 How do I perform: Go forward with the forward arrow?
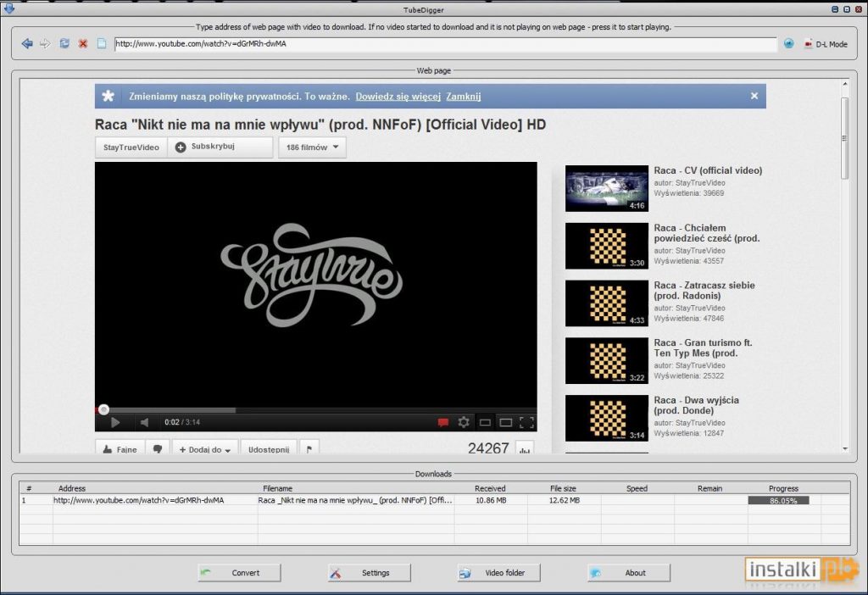point(45,44)
